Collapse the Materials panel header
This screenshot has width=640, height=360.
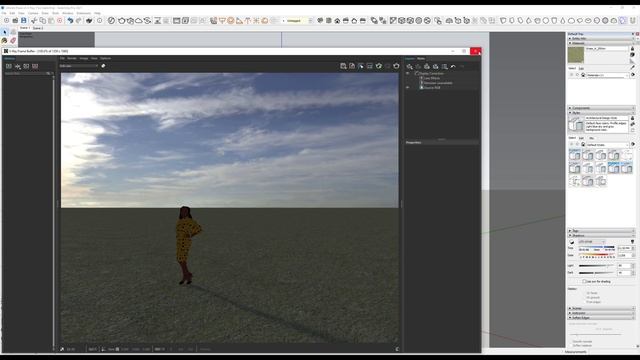tap(602, 43)
